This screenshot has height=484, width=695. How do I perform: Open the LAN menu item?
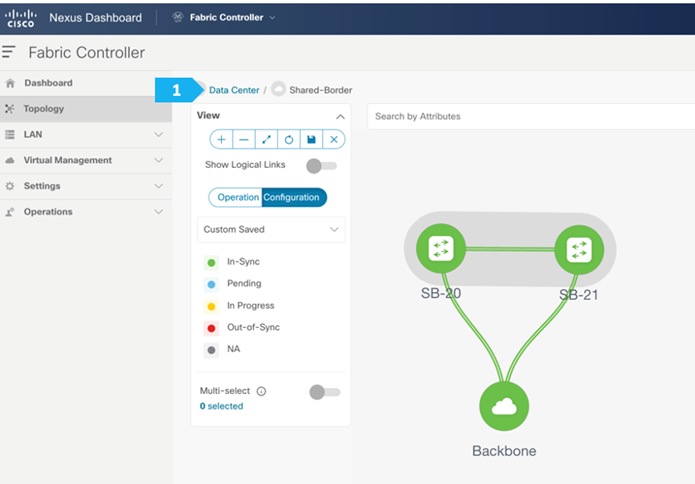click(x=86, y=135)
